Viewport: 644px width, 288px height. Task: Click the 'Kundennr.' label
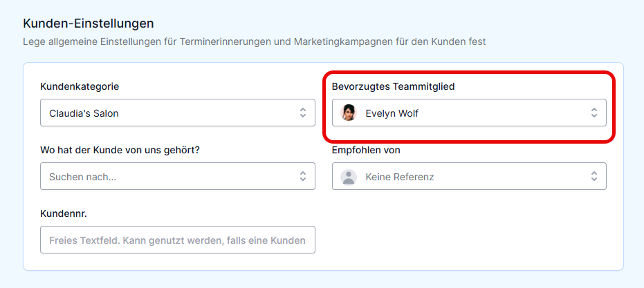pyautogui.click(x=64, y=213)
